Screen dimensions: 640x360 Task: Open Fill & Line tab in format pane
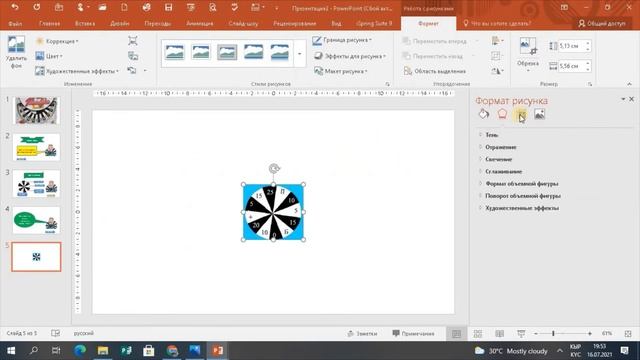pos(484,114)
